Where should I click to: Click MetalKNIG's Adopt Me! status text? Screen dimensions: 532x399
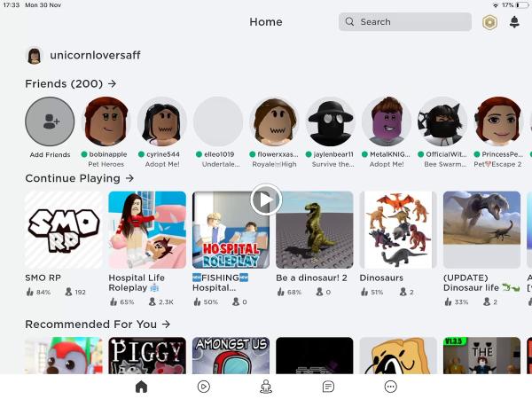pos(387,164)
